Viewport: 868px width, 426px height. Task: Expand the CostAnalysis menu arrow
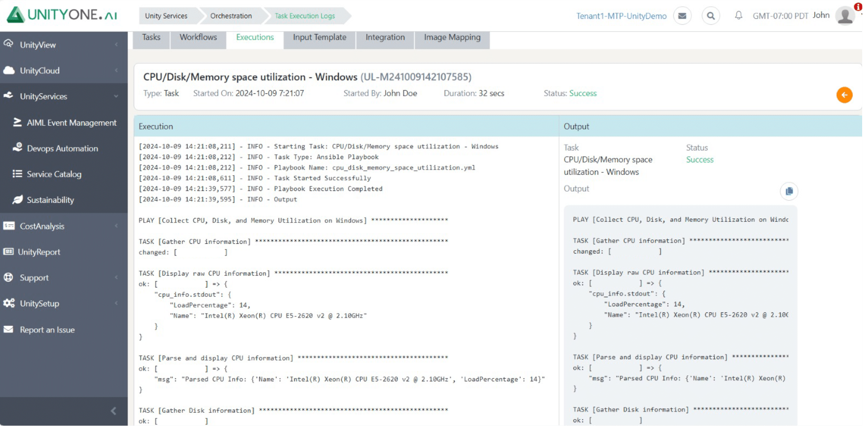116,226
